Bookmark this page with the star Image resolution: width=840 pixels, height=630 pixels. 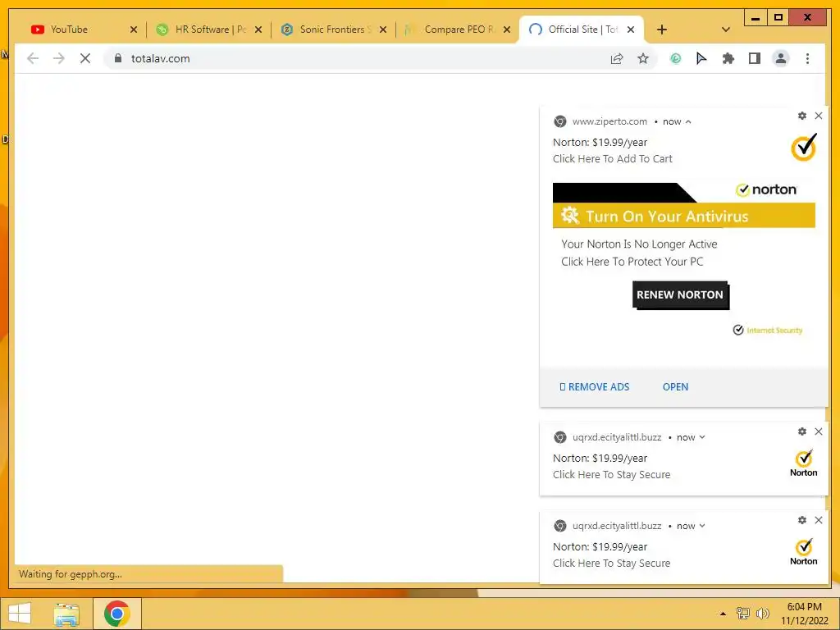point(643,58)
